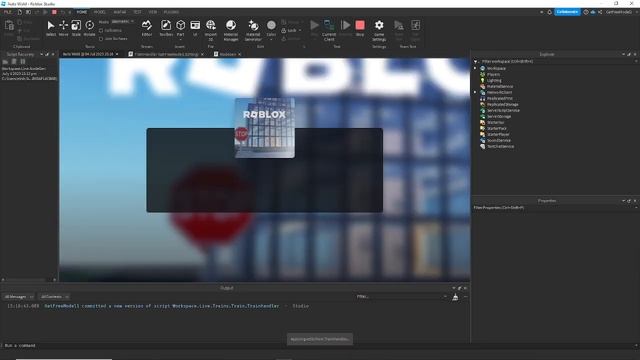
Task: Switch to the MODEL ribbon tab
Action: [x=100, y=12]
